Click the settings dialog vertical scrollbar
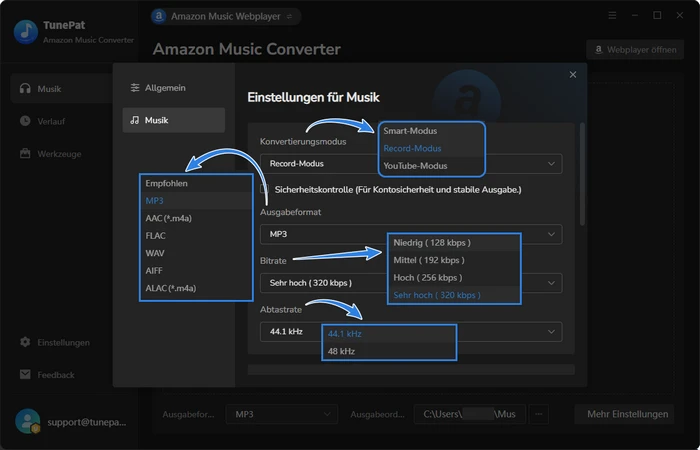Image resolution: width=700 pixels, height=450 pixels. coord(582,174)
